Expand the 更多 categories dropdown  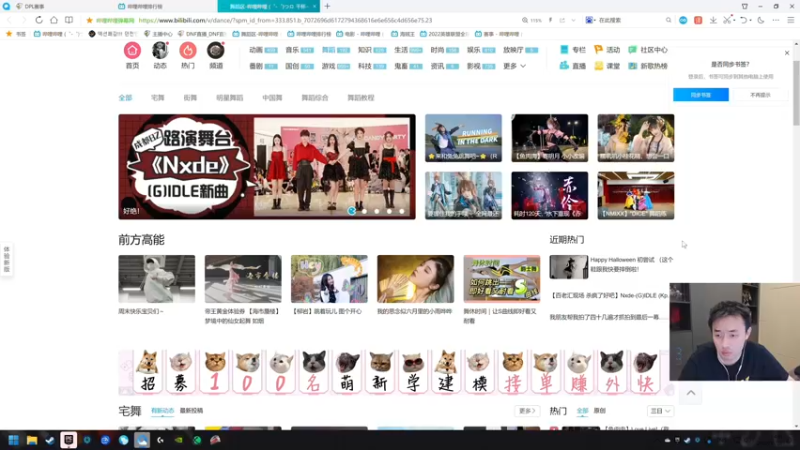[x=514, y=66]
